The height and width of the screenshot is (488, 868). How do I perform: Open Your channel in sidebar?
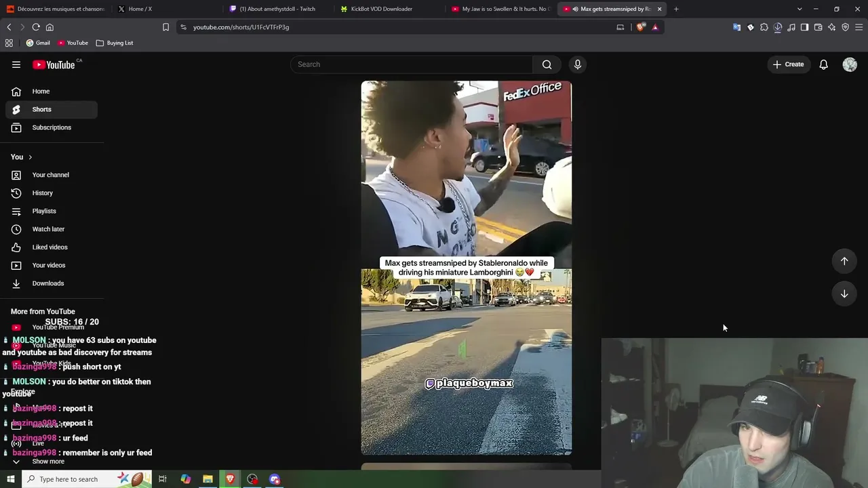coord(52,175)
